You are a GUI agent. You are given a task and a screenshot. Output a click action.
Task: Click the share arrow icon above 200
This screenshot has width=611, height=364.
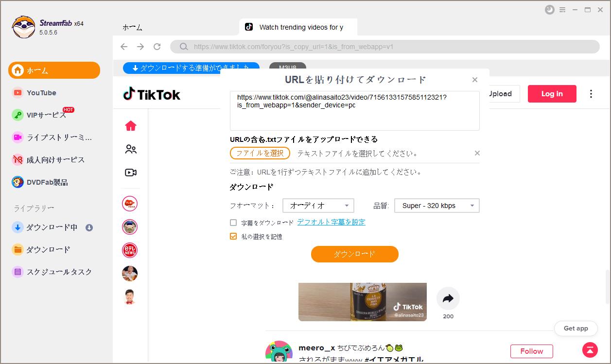(x=448, y=298)
